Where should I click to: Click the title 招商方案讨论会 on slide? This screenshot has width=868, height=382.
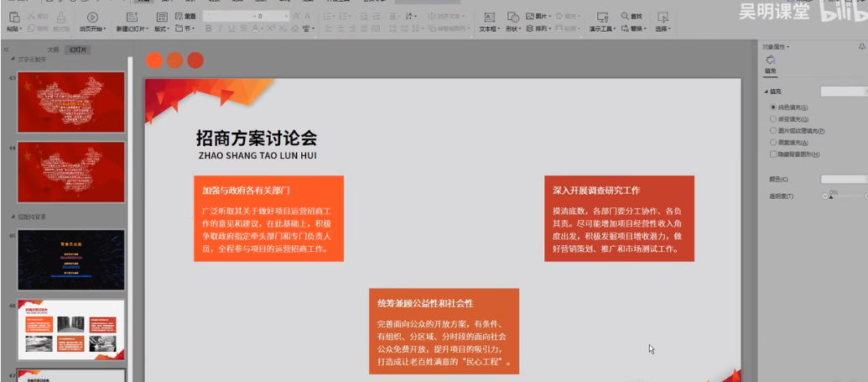point(257,138)
